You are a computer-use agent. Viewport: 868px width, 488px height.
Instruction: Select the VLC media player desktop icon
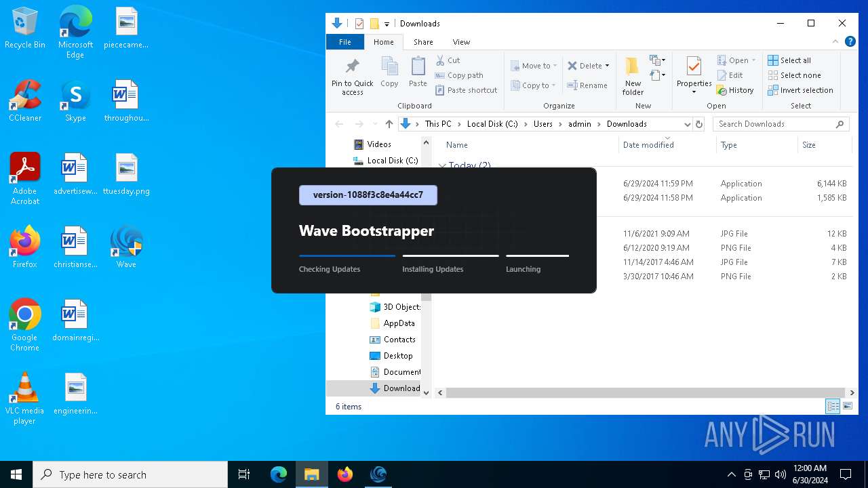[x=25, y=399]
